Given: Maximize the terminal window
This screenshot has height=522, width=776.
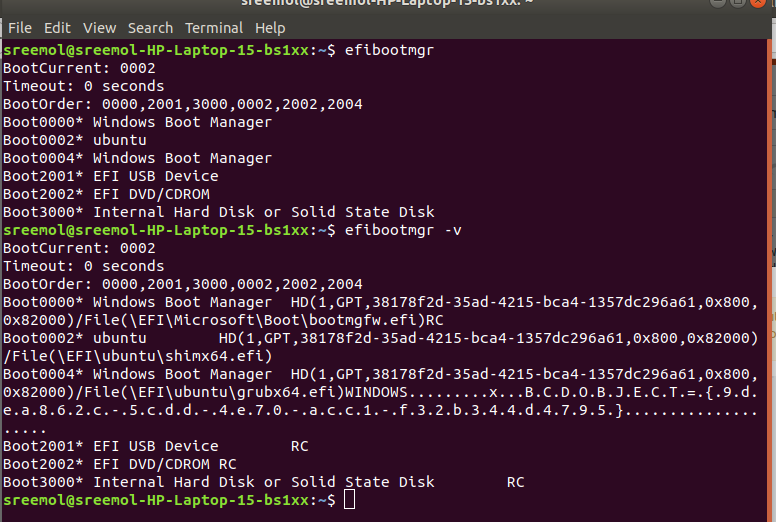Looking at the screenshot, I should 738,2.
